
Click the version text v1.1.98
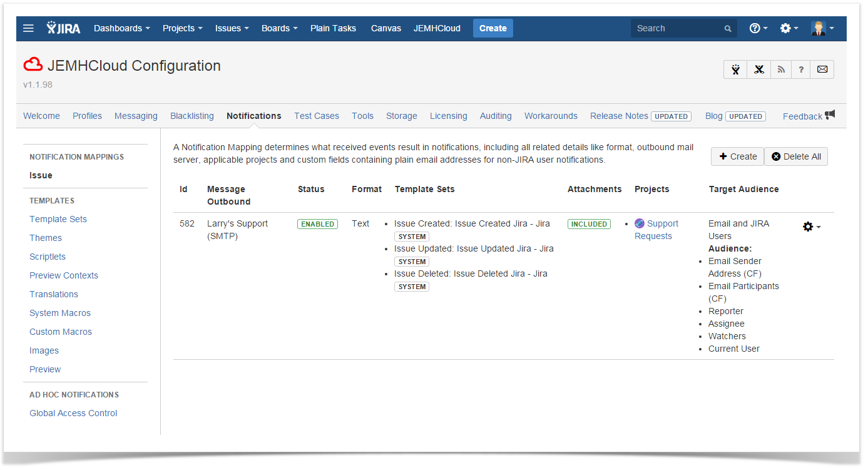38,84
